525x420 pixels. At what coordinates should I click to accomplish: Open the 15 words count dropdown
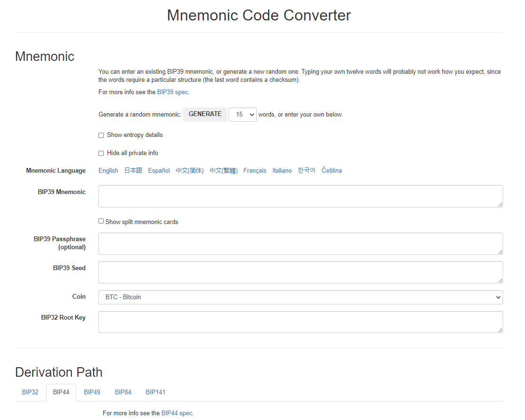(243, 115)
